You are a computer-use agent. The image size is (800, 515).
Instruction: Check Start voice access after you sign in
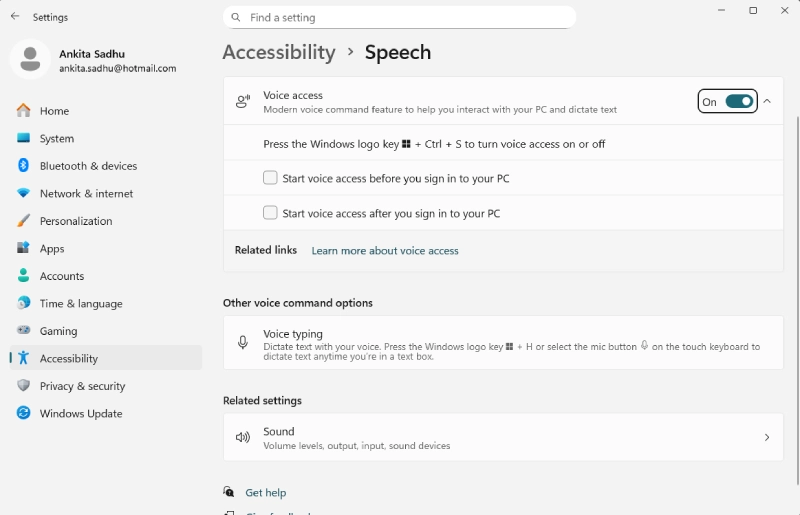click(x=270, y=212)
